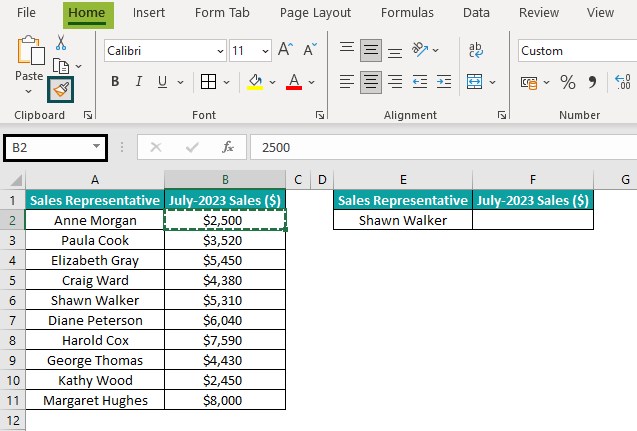Image resolution: width=637 pixels, height=431 pixels.
Task: Click the Accounting Number Format icon
Action: pyautogui.click(x=529, y=83)
